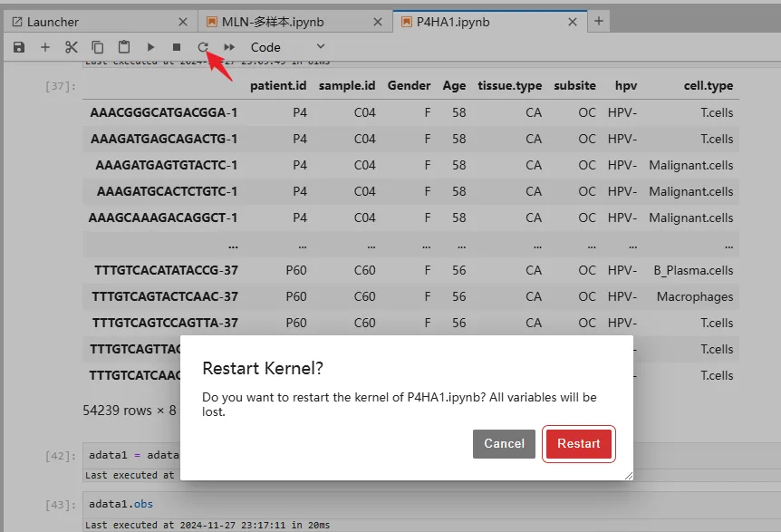Open a new launcher tab with plus button
Viewport: 781px width, 532px height.
[599, 22]
